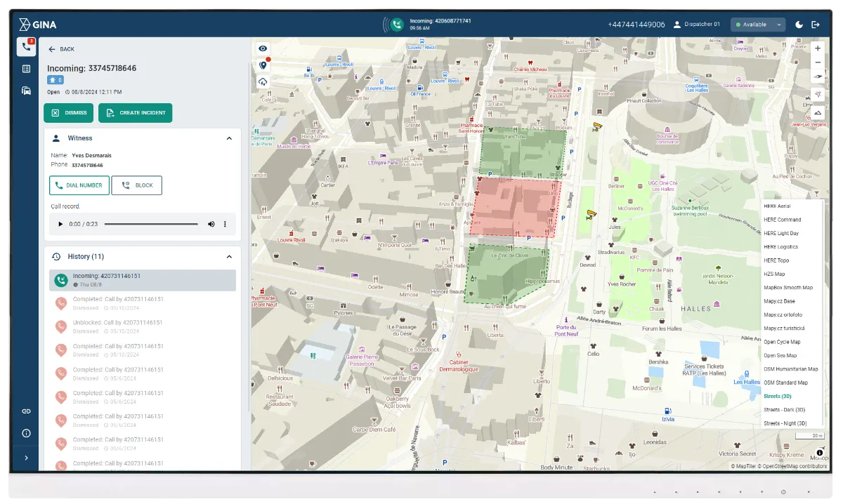
Task: Click the geolocate arrow map button
Action: (x=818, y=95)
